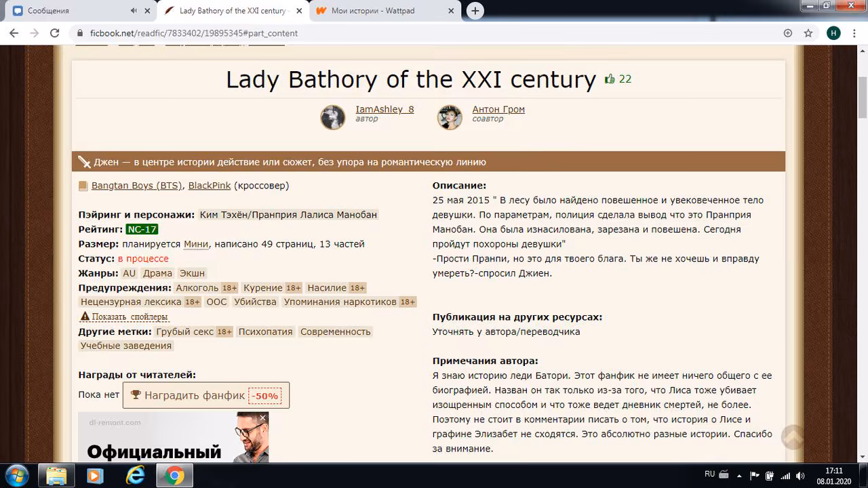This screenshot has height=488, width=868.
Task: Open author IamAshley_8 profile link
Action: [384, 109]
